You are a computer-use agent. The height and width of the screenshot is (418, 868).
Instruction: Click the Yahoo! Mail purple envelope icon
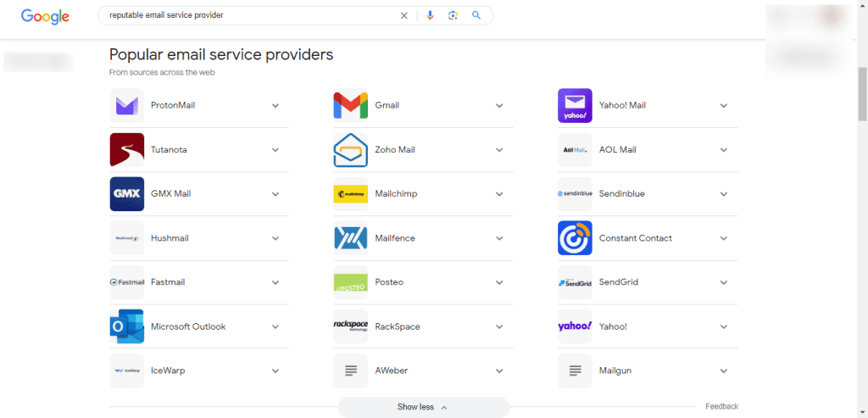(575, 105)
